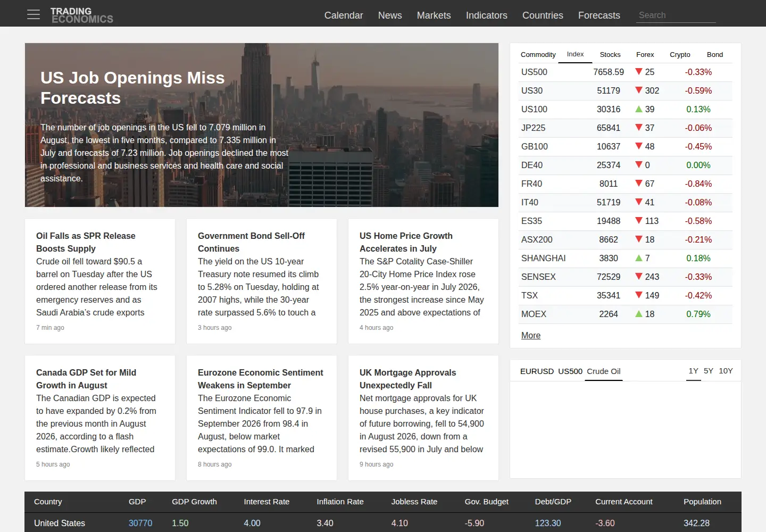Select the 1Y chart range
This screenshot has width=766, height=532.
coord(693,371)
